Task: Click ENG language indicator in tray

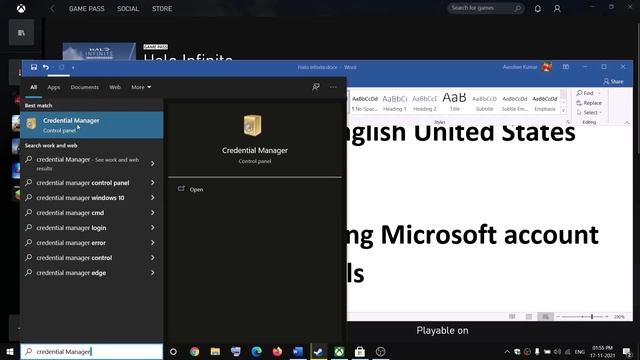Action: click(580, 351)
